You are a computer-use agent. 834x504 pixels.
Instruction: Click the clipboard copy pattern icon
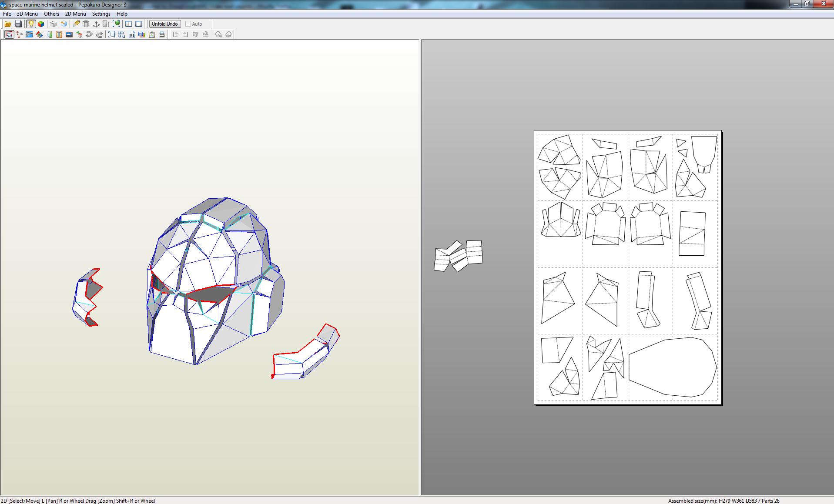click(x=152, y=34)
